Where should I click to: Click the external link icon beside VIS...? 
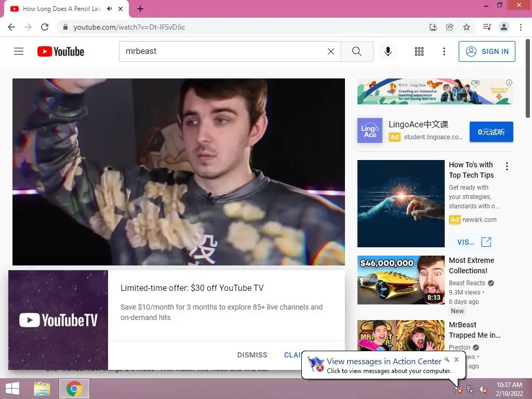486,242
